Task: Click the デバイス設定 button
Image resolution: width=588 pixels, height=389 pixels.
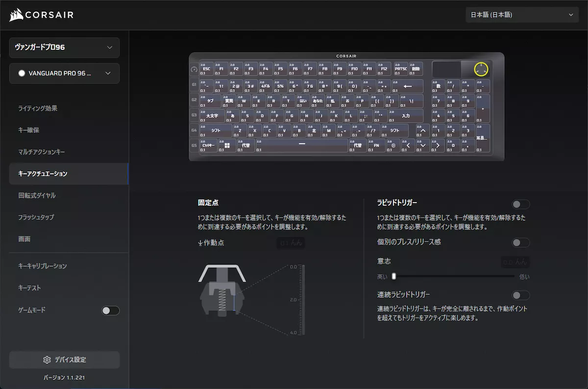Action: pos(64,360)
